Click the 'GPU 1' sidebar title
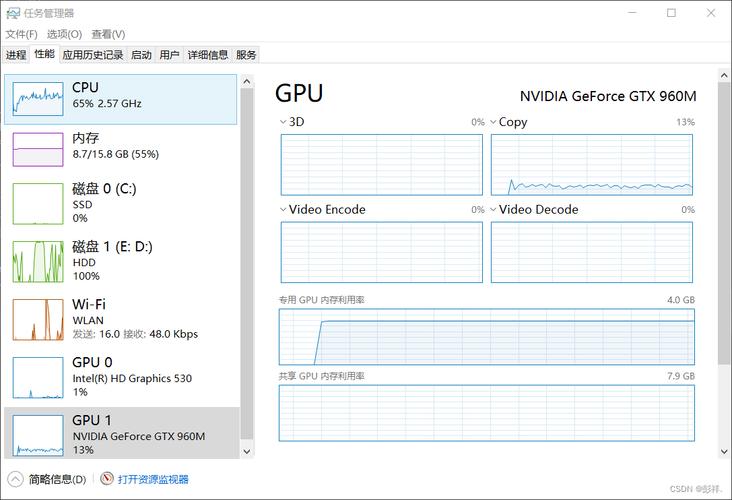Viewport: 732px width, 500px height. (92, 420)
